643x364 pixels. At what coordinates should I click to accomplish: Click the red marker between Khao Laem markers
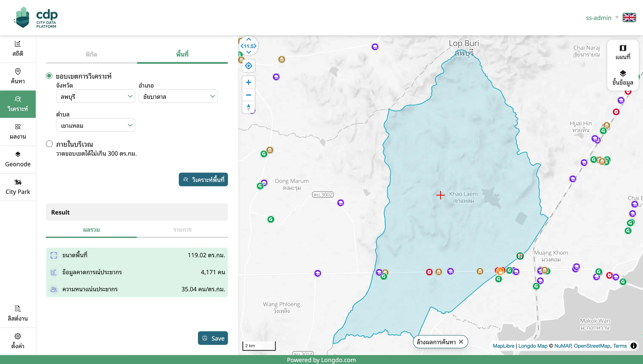point(429,272)
